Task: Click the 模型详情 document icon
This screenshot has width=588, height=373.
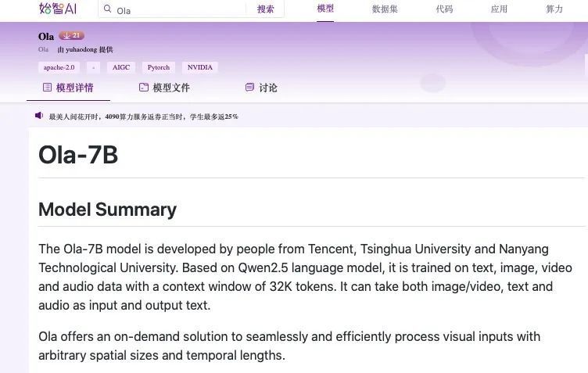Action: click(47, 88)
